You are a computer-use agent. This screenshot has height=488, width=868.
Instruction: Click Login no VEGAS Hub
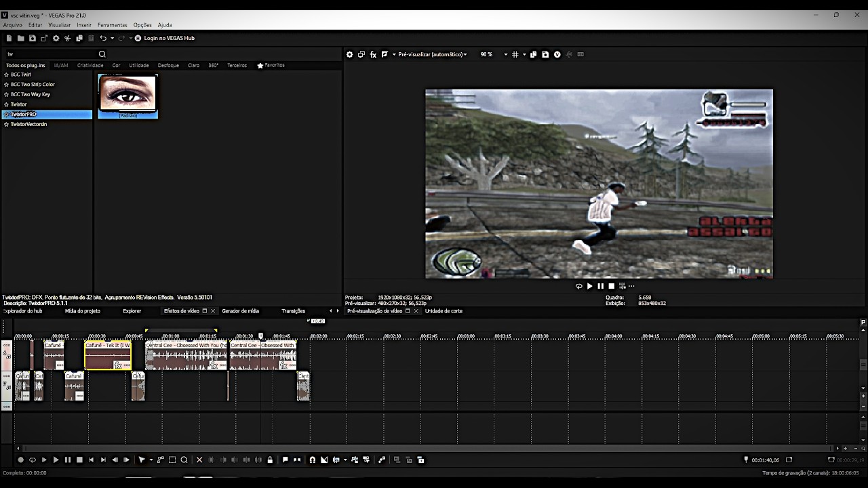[x=165, y=39]
